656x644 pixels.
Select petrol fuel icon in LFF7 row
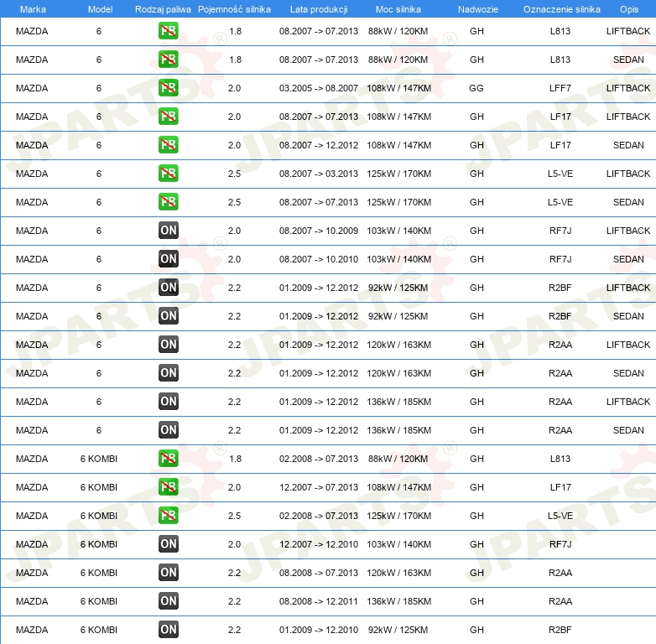pyautogui.click(x=168, y=88)
